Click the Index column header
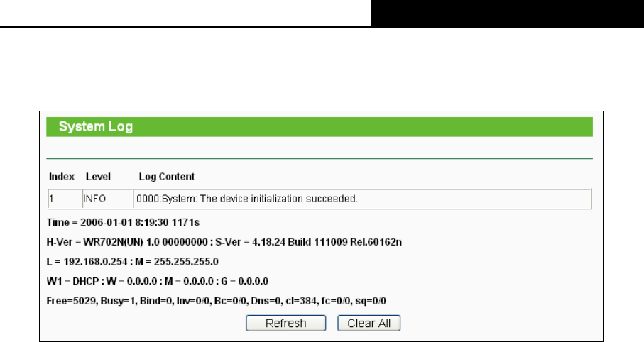Viewport: 644px width, 342px height. tap(62, 177)
